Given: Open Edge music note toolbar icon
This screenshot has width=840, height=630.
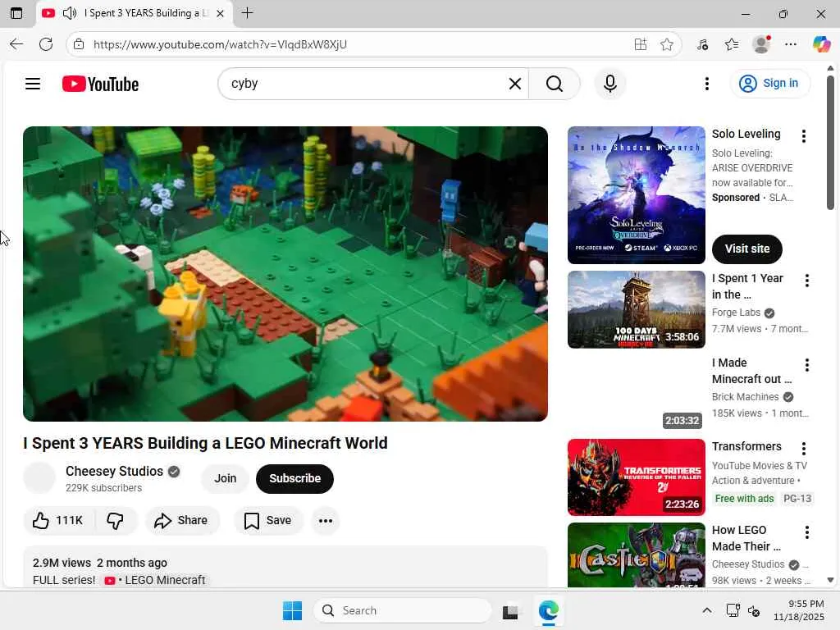Looking at the screenshot, I should (x=703, y=44).
